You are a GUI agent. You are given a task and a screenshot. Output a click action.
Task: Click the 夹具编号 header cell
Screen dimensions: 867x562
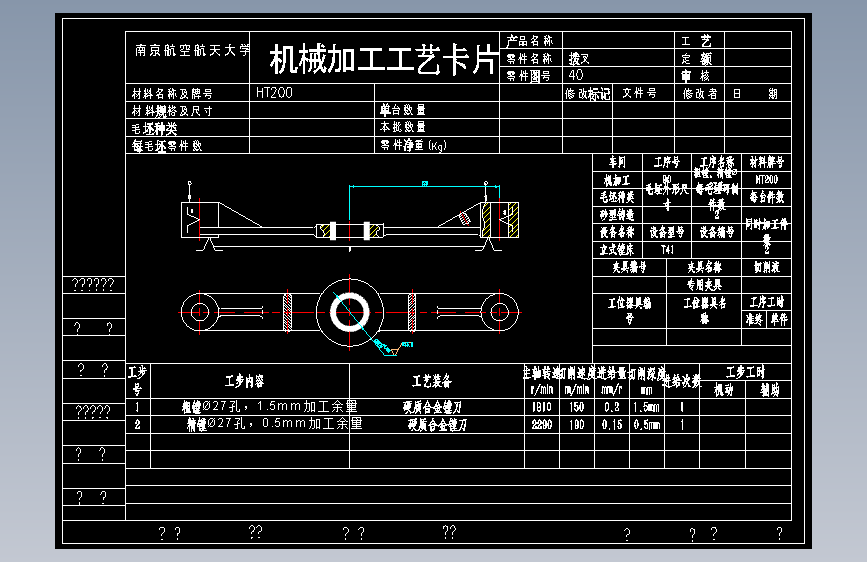[629, 268]
